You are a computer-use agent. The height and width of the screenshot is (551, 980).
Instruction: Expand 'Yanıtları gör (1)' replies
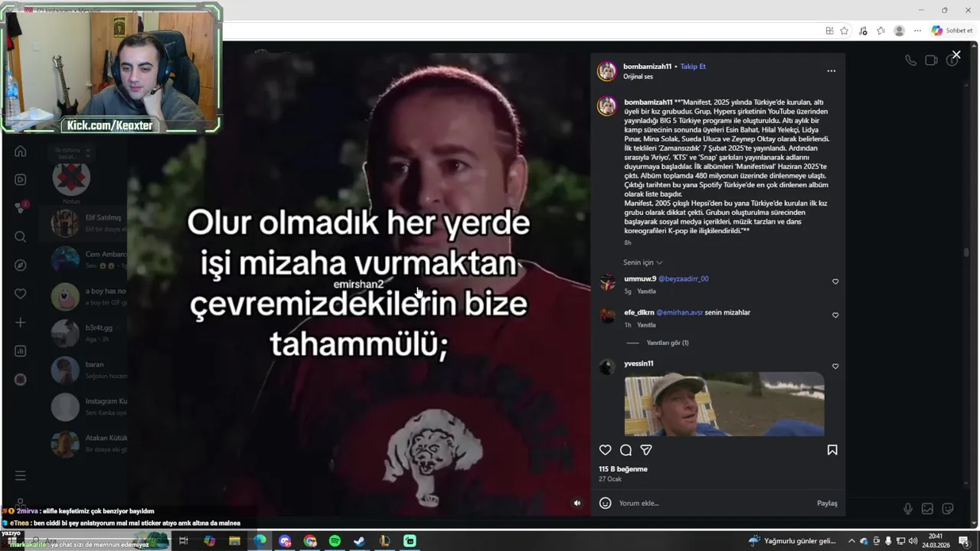tap(667, 343)
